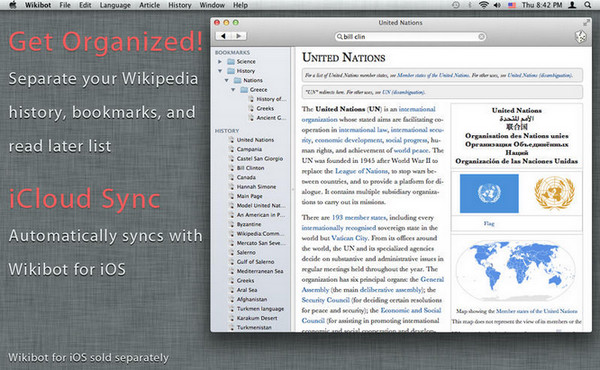Follow the 'UN (disambiguation)' link
The image size is (600, 370).
click(x=403, y=92)
